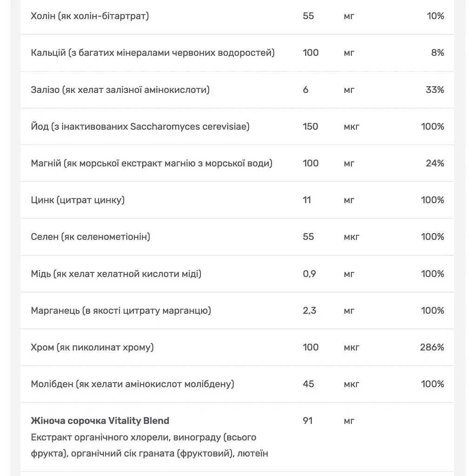Select the Молібден ingredient label
The image size is (476, 476).
coord(132,384)
